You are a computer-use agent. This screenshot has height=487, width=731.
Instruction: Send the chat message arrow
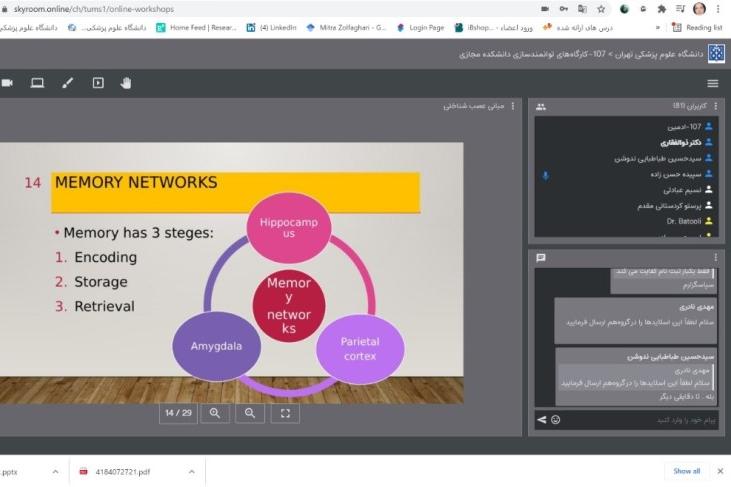[541, 419]
